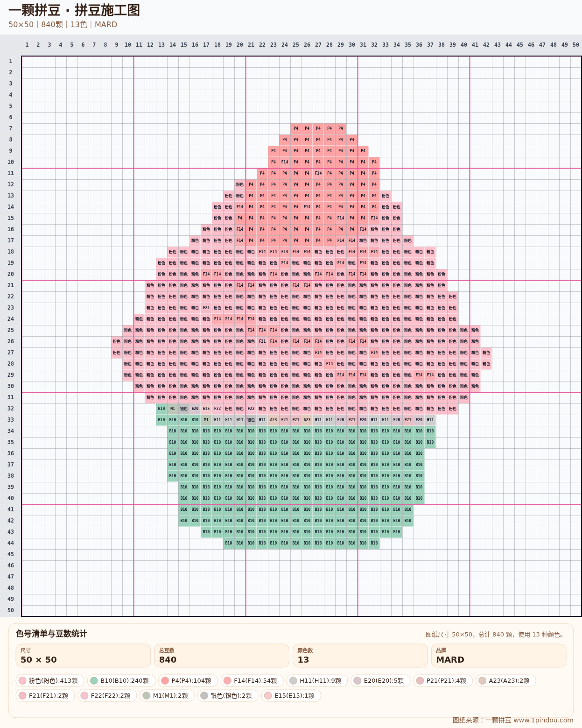The width and height of the screenshot is (582, 728).
Task: Click the M1 bead cell in row 33
Action: [206, 420]
